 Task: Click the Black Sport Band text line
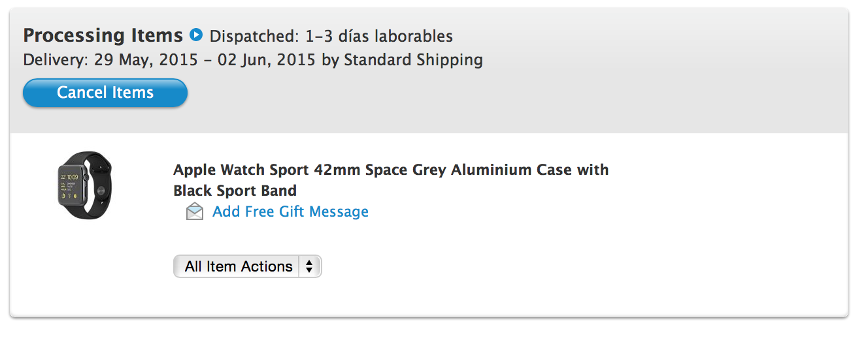(235, 191)
